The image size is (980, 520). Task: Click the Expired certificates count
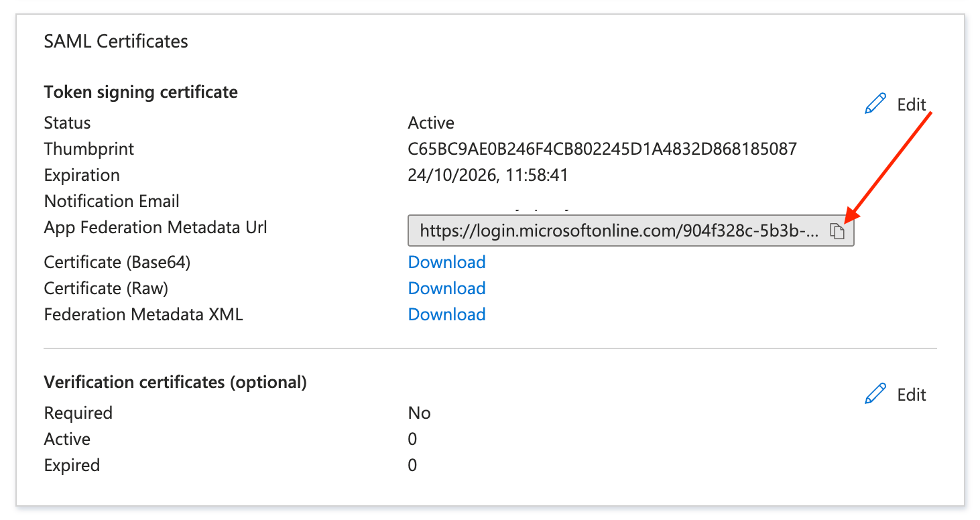point(412,465)
